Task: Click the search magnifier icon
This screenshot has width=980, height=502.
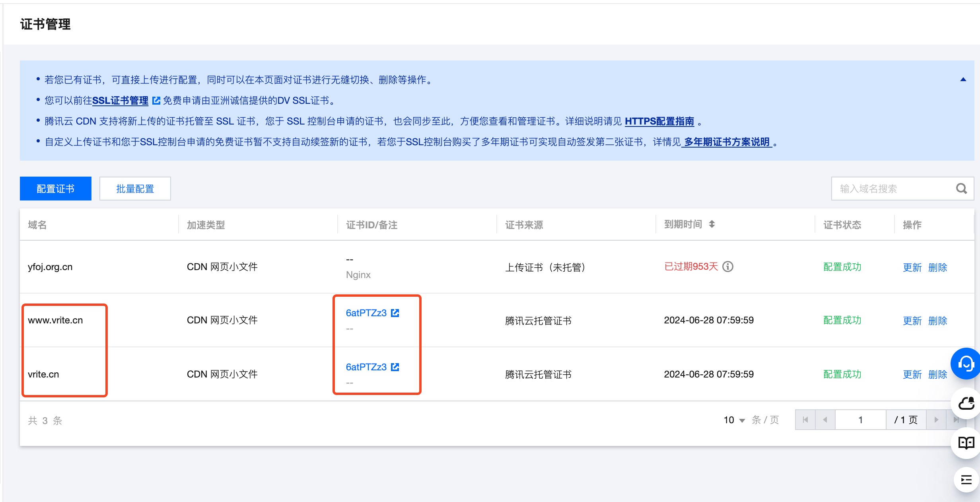Action: (962, 189)
